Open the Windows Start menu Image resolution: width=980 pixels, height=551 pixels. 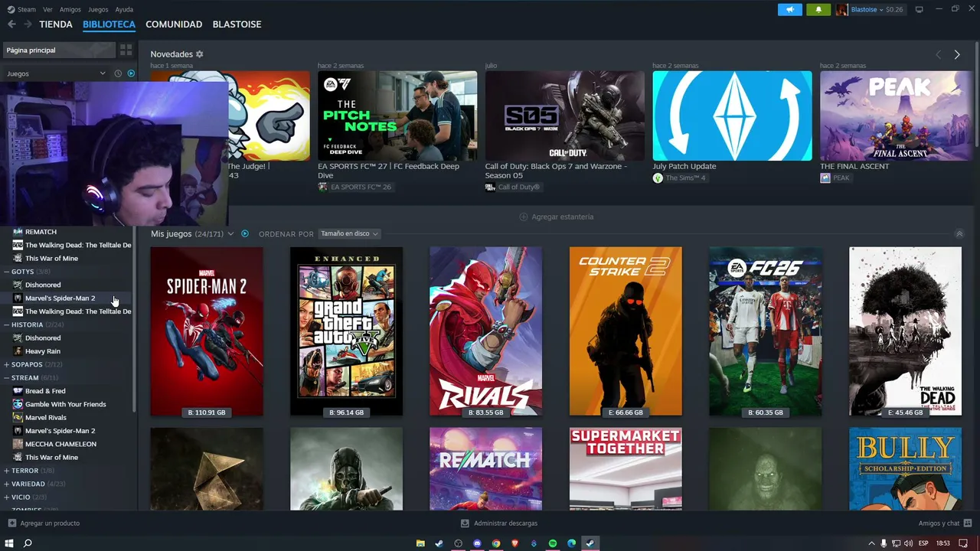click(x=9, y=543)
